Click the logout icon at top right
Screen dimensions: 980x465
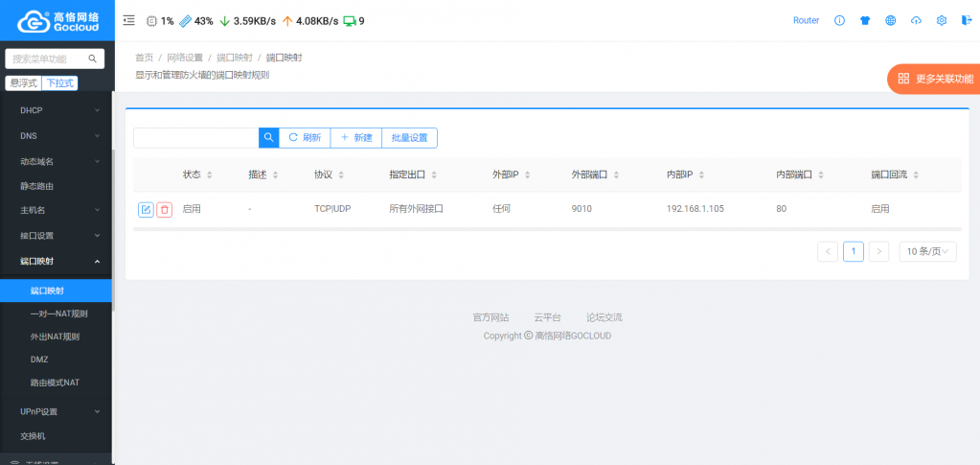click(966, 20)
